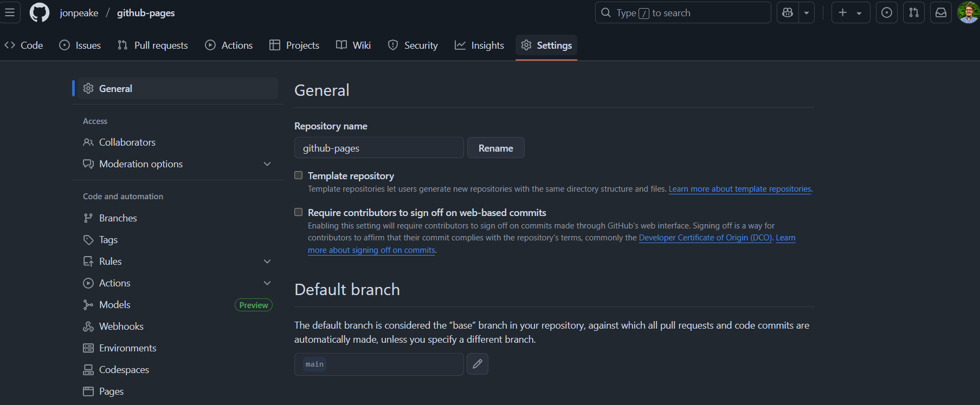
Task: Click the pencil icon to edit default branch
Action: point(478,364)
